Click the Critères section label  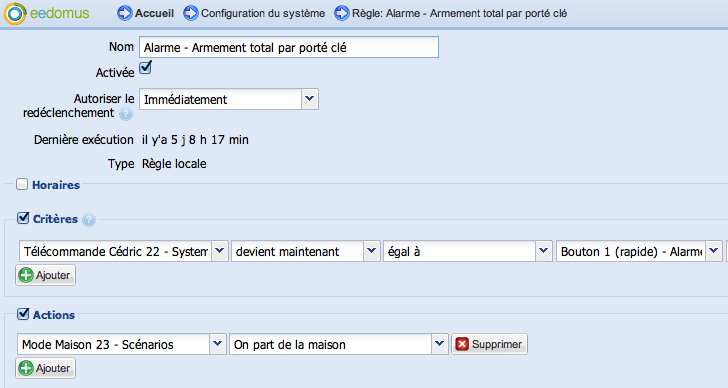point(55,219)
